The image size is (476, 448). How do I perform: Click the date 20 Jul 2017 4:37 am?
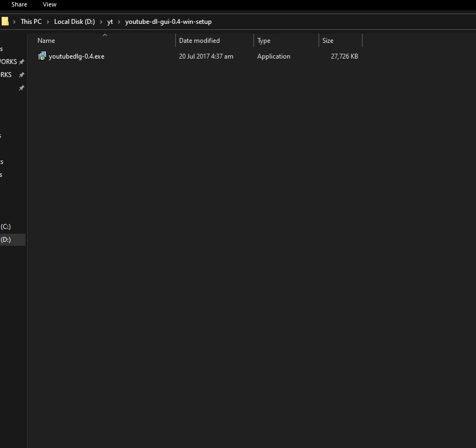206,56
